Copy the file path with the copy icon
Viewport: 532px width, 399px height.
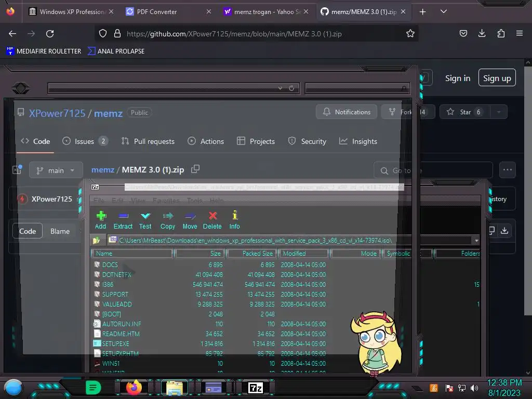[x=195, y=169]
